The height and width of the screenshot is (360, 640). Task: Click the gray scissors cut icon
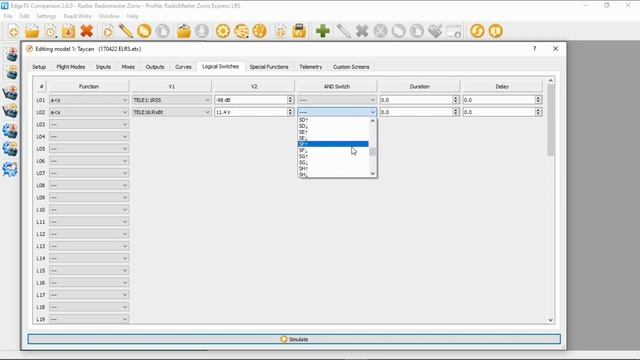click(380, 31)
